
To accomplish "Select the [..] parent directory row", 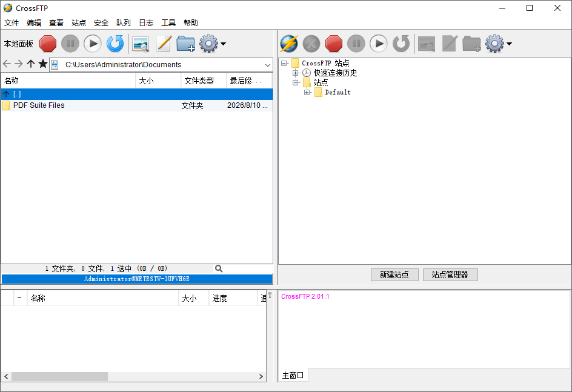I will [137, 94].
